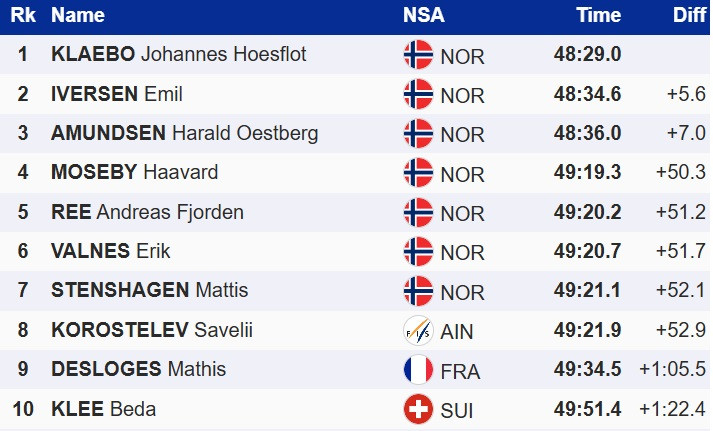Click the Diff column header
This screenshot has height=431, width=713.
(x=689, y=15)
